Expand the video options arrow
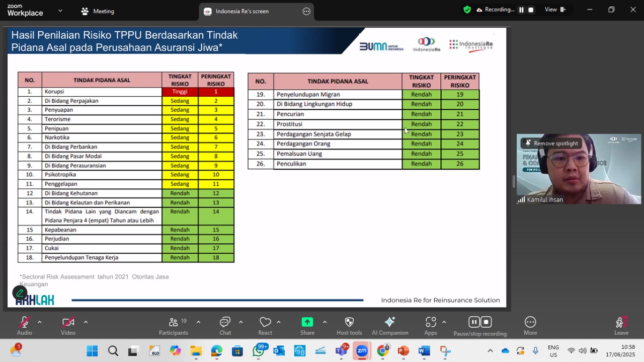Viewport: 644px width, 362px height. [86, 322]
